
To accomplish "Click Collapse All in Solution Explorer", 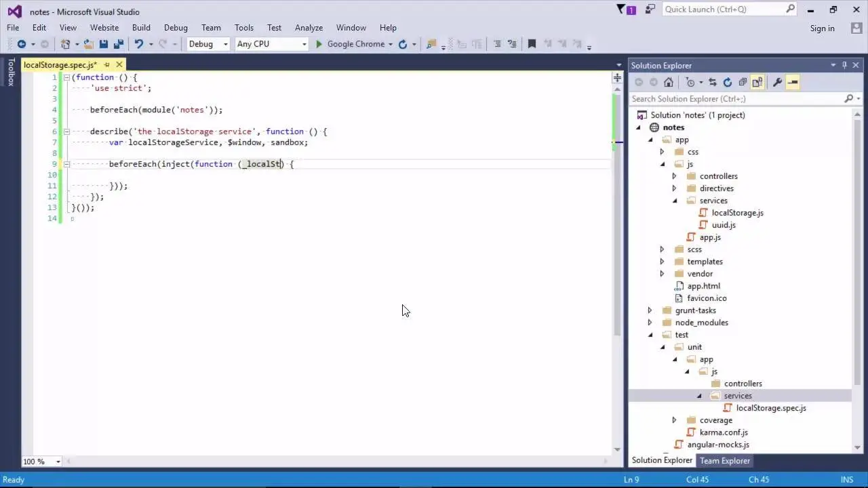I will click(743, 82).
